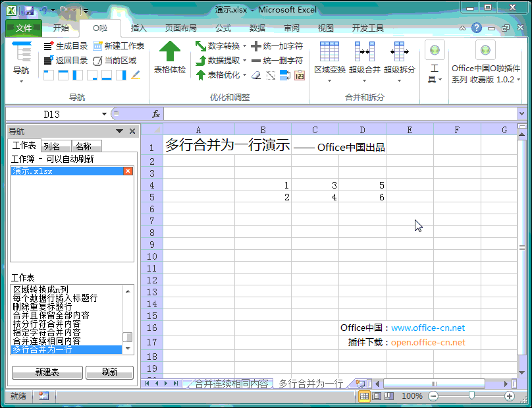Click the 统一删字符 minus command
The width and height of the screenshot is (532, 408).
pos(277,61)
